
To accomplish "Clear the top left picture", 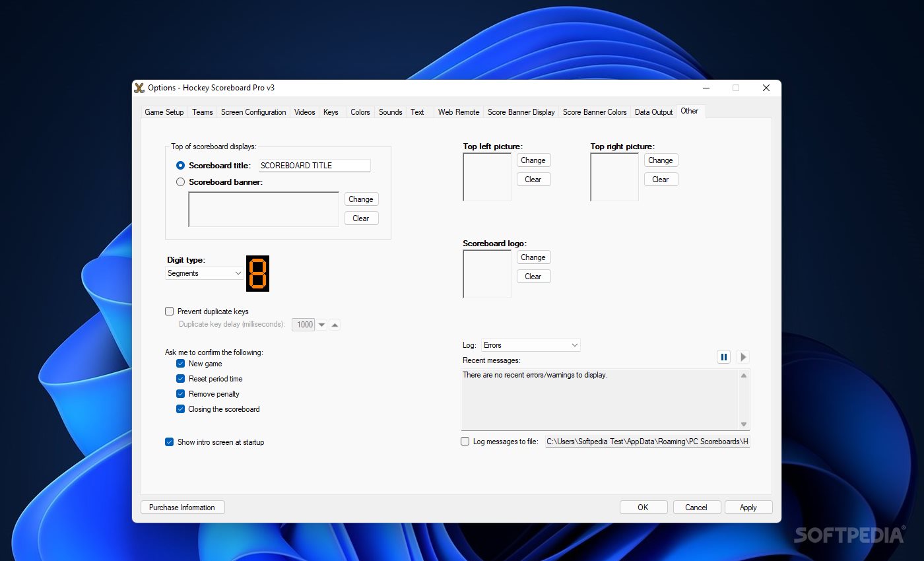I will (533, 180).
